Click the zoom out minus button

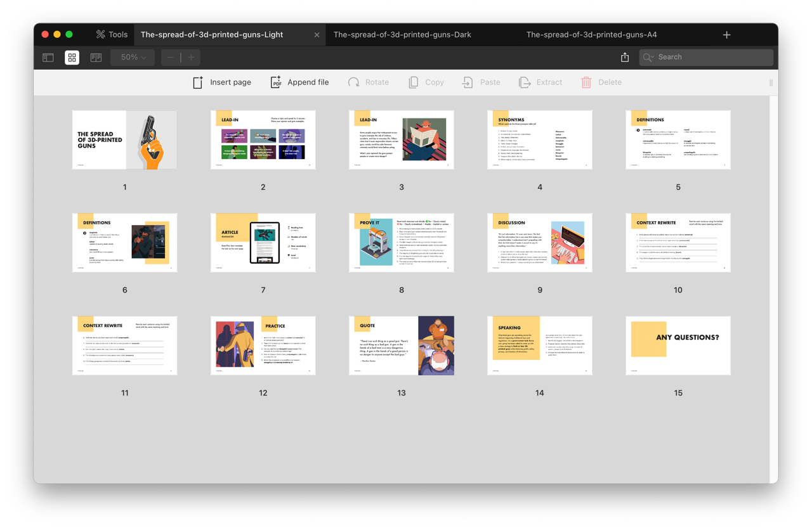(x=170, y=58)
